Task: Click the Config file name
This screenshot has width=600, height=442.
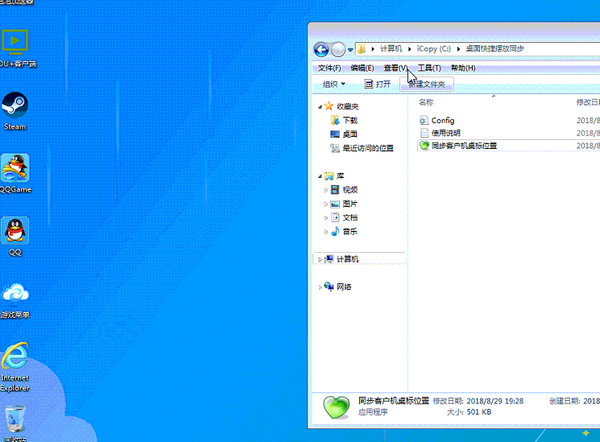Action: (443, 120)
